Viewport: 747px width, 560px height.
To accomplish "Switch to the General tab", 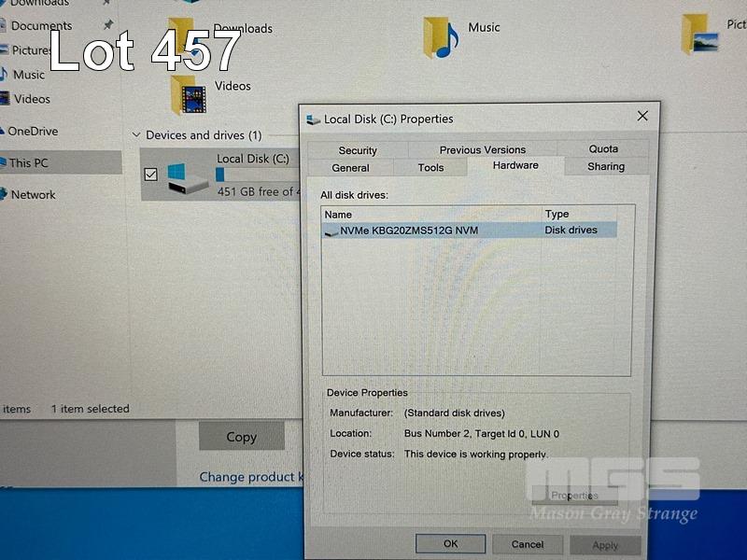I will tap(350, 168).
